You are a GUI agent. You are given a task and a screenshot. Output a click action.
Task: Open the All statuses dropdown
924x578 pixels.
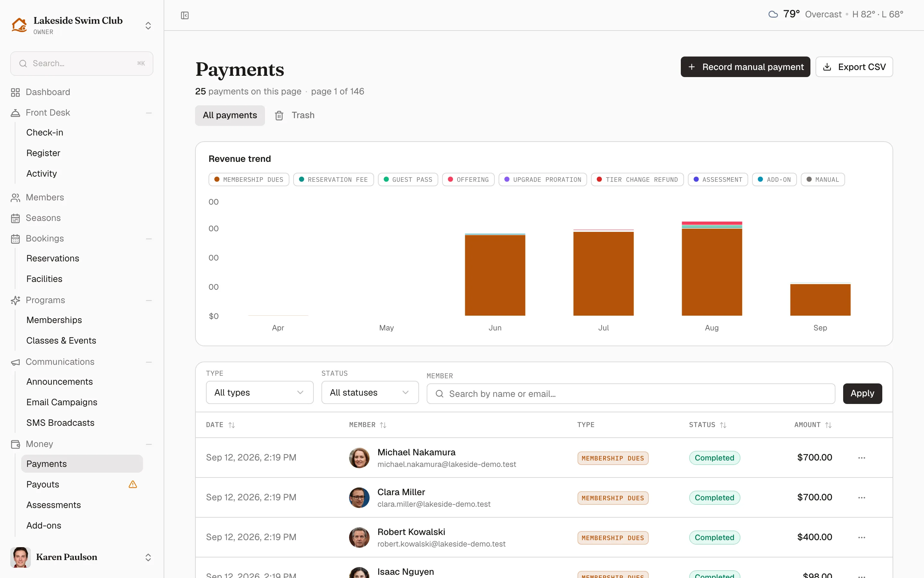tap(370, 393)
